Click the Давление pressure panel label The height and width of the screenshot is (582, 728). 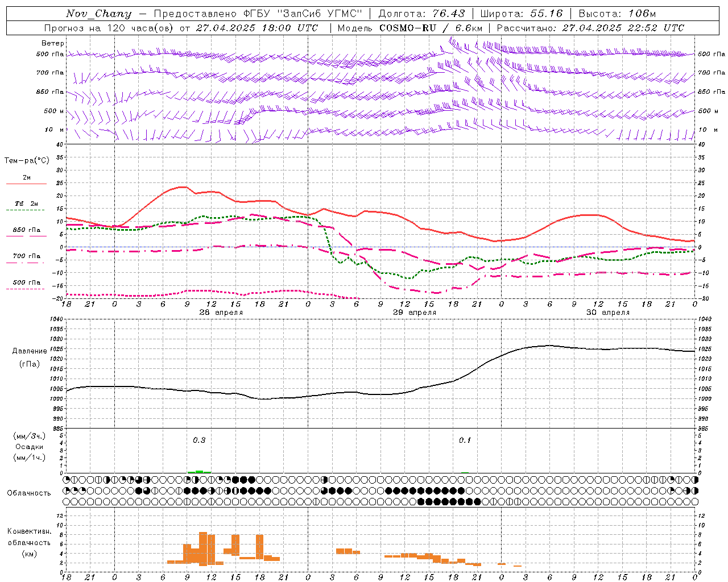point(30,351)
